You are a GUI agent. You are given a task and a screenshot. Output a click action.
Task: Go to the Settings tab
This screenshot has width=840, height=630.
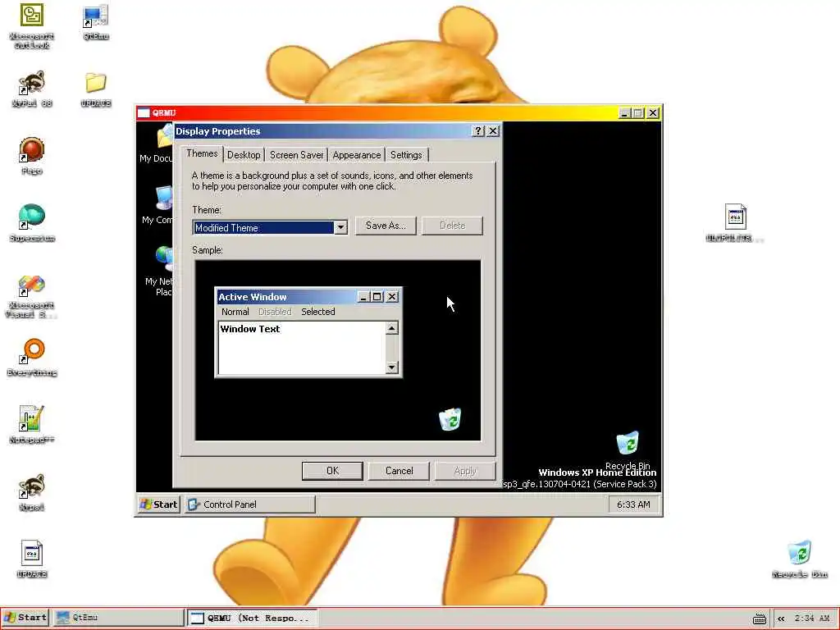click(406, 155)
